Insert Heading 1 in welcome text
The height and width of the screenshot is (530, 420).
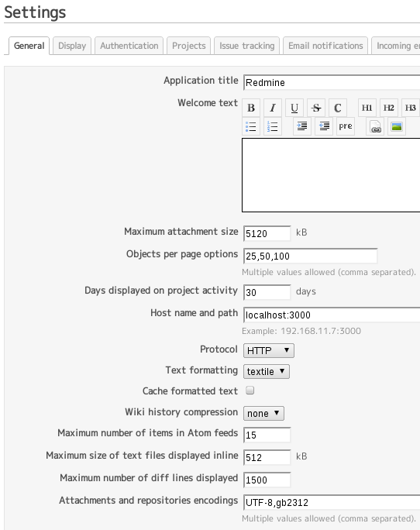pos(367,108)
